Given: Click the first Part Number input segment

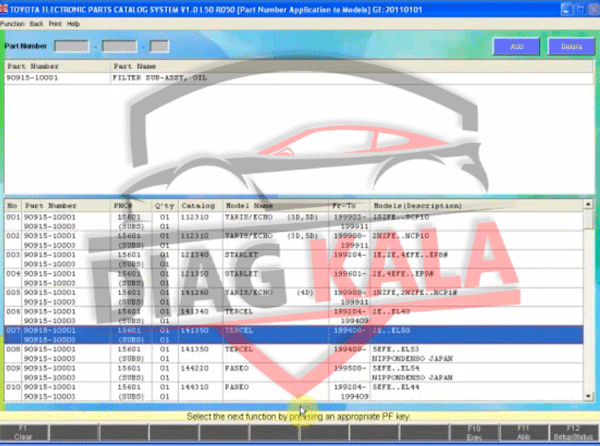Looking at the screenshot, I should pyautogui.click(x=72, y=46).
